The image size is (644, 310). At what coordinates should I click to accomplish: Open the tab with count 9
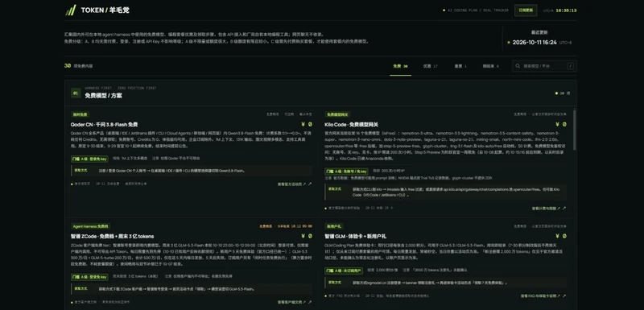coord(491,66)
